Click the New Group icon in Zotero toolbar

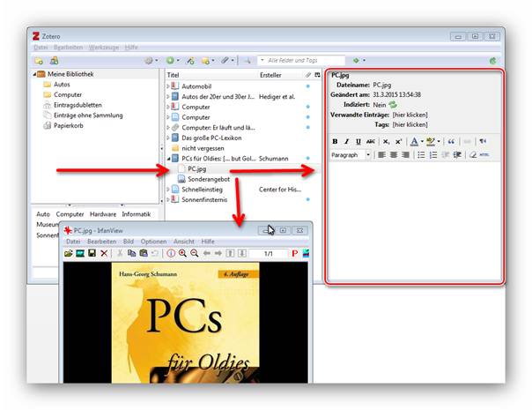click(54, 61)
